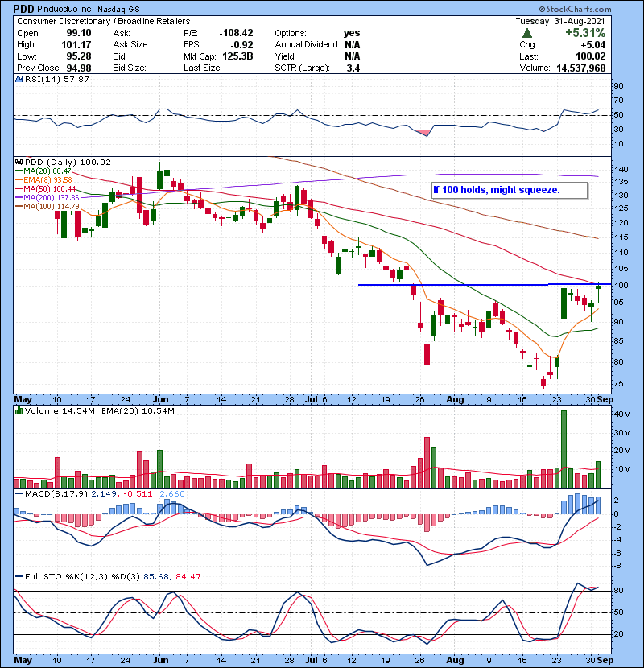Open the StockCharts.com copyright link

click(575, 9)
